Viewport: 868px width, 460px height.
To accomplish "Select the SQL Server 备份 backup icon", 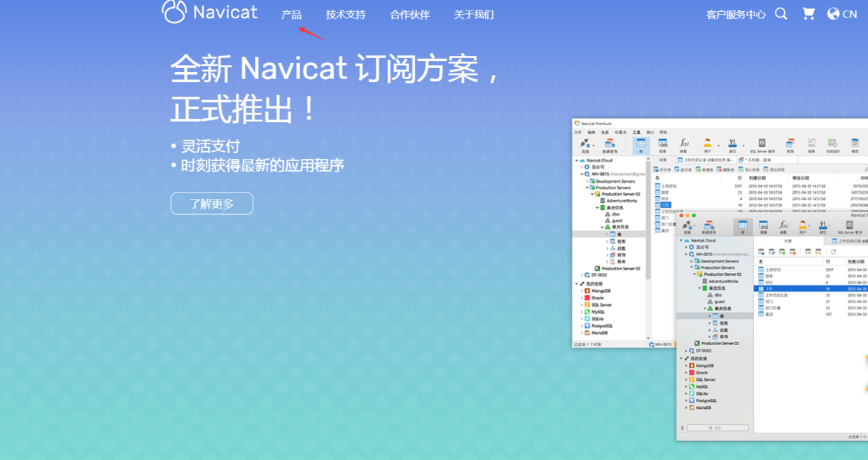I will click(761, 144).
